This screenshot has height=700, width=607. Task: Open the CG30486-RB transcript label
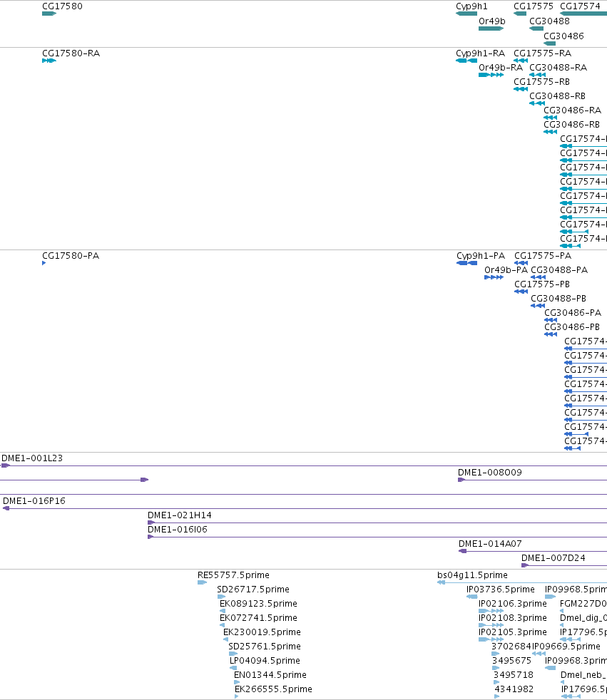pos(572,125)
